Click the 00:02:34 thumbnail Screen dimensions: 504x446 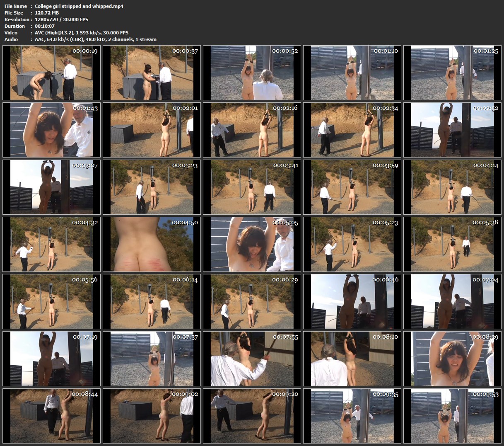(x=352, y=130)
